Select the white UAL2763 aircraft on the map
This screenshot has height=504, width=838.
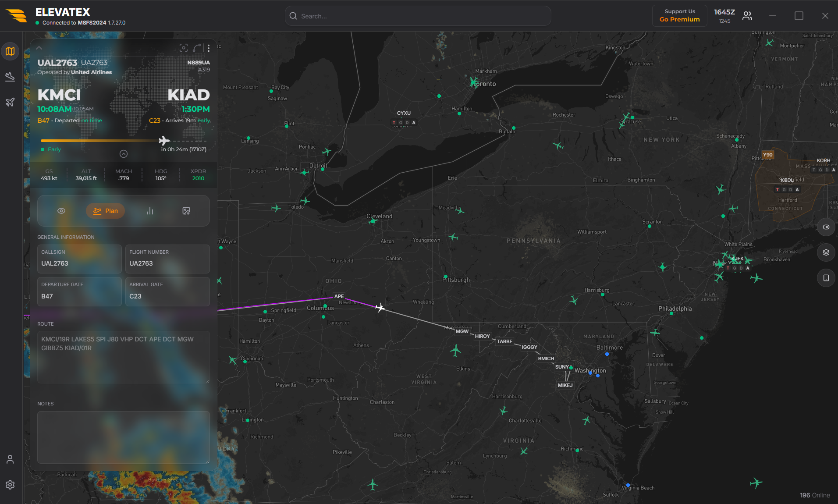(x=380, y=308)
